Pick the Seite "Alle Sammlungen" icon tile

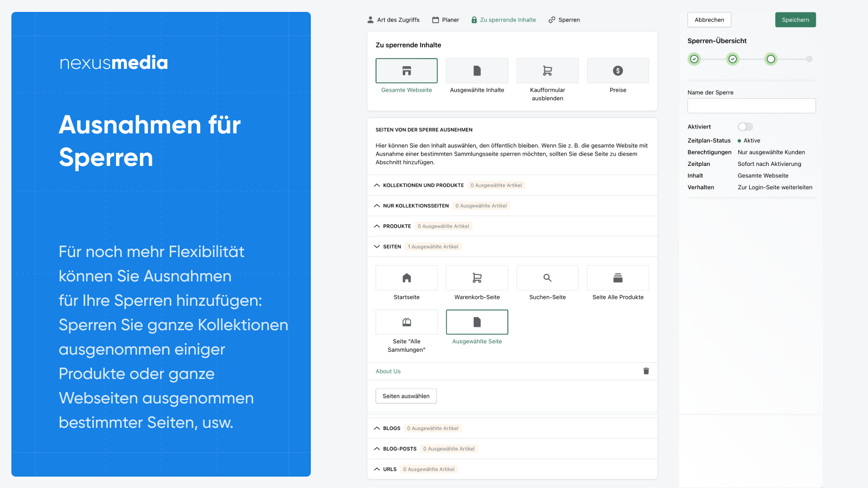point(406,322)
